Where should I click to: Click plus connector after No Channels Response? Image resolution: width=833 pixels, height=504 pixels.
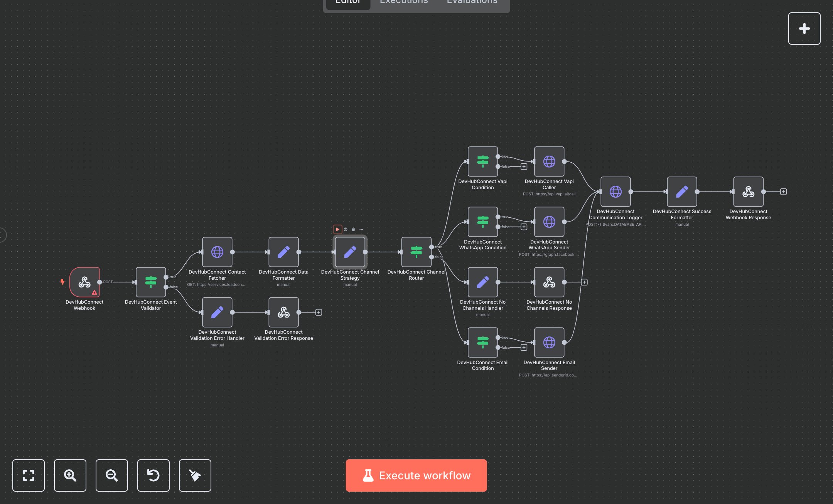[x=584, y=282]
